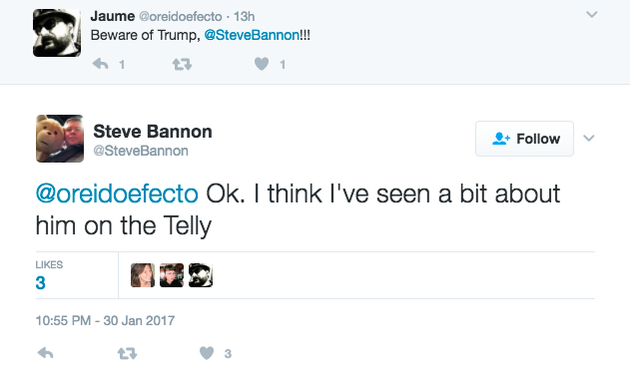Like Jaume's tweet with the heart icon
This screenshot has width=630, height=388.
(262, 64)
